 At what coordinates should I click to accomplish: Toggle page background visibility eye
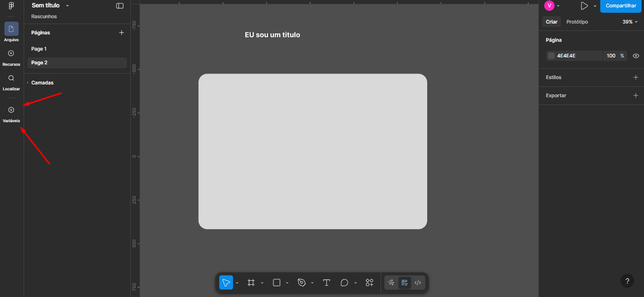coord(636,56)
